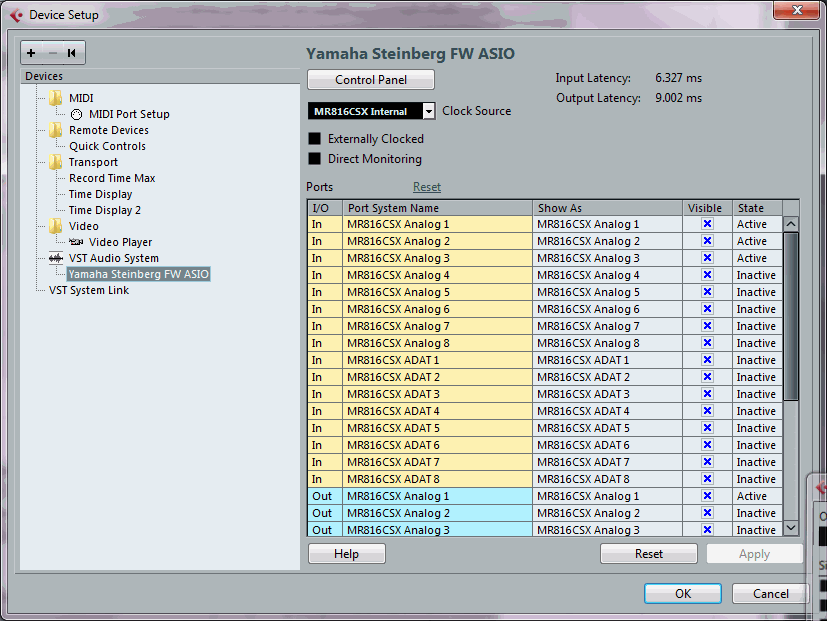Enable the Externally Clocked checkbox
Screen dimensions: 827x621
tap(315, 139)
